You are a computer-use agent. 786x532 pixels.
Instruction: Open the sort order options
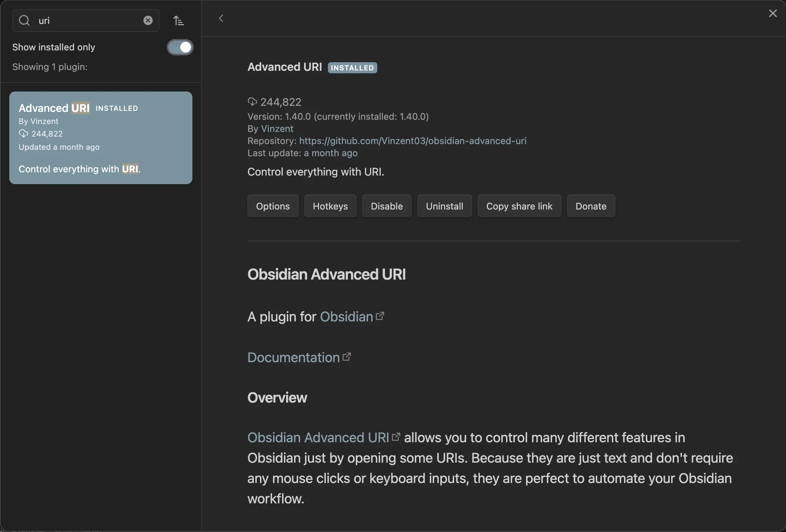click(178, 20)
